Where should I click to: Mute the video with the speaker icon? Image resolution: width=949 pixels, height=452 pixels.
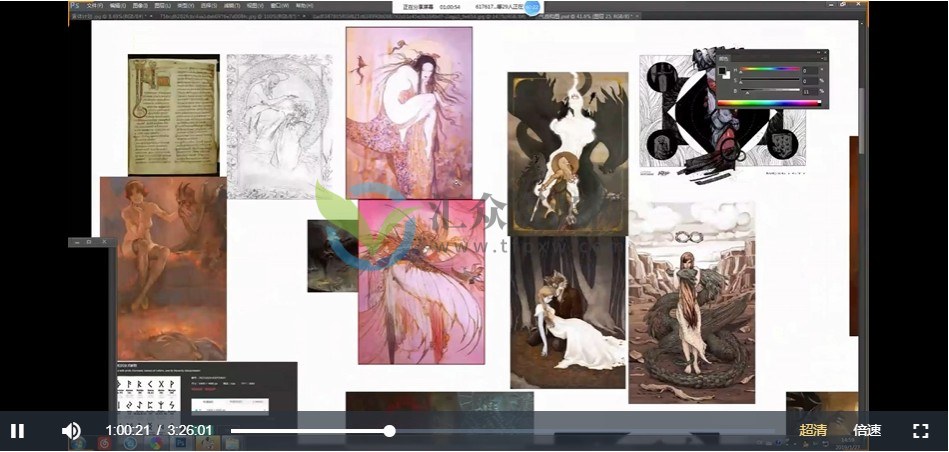71,431
